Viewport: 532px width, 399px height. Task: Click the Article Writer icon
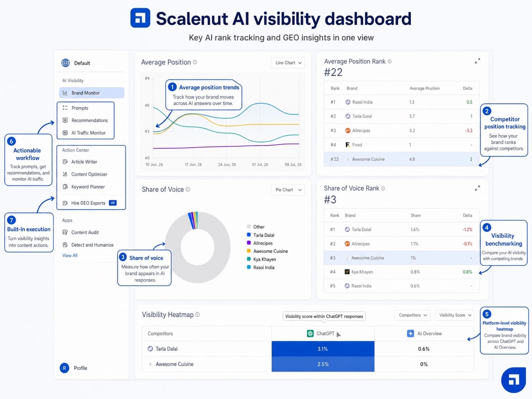65,162
